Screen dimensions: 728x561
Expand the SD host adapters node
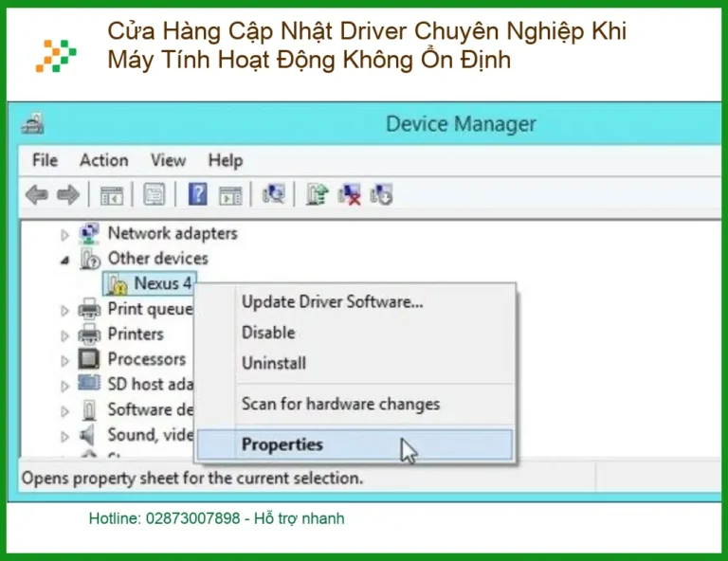coord(64,386)
